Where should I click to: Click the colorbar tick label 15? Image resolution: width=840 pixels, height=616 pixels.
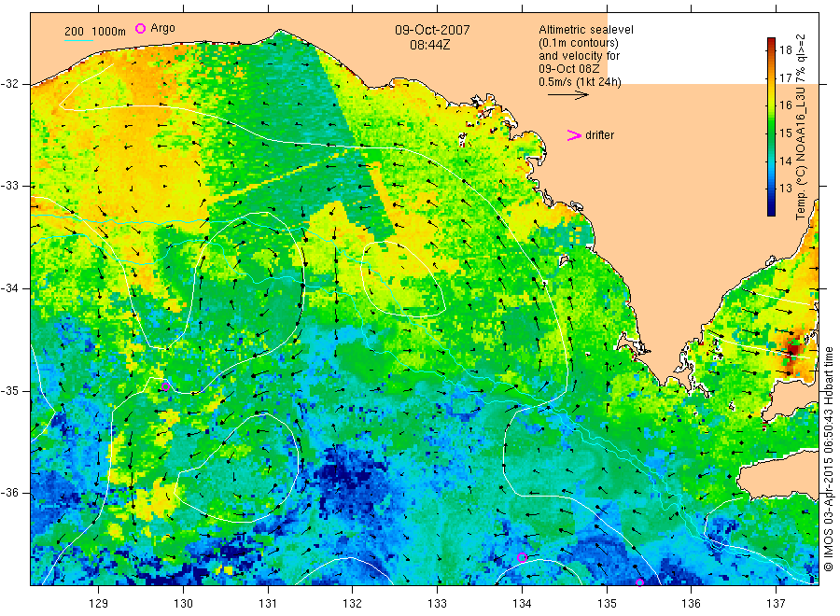tap(785, 133)
